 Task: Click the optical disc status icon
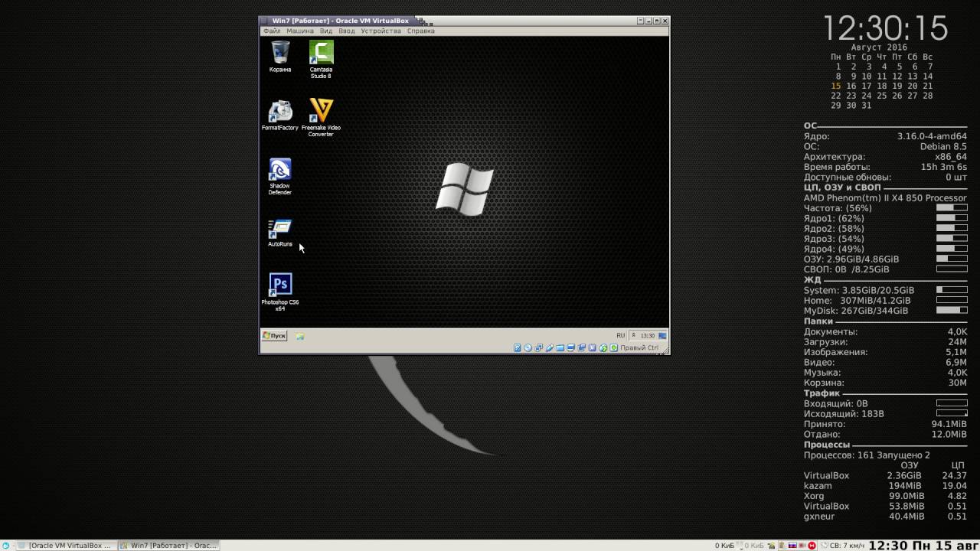528,347
